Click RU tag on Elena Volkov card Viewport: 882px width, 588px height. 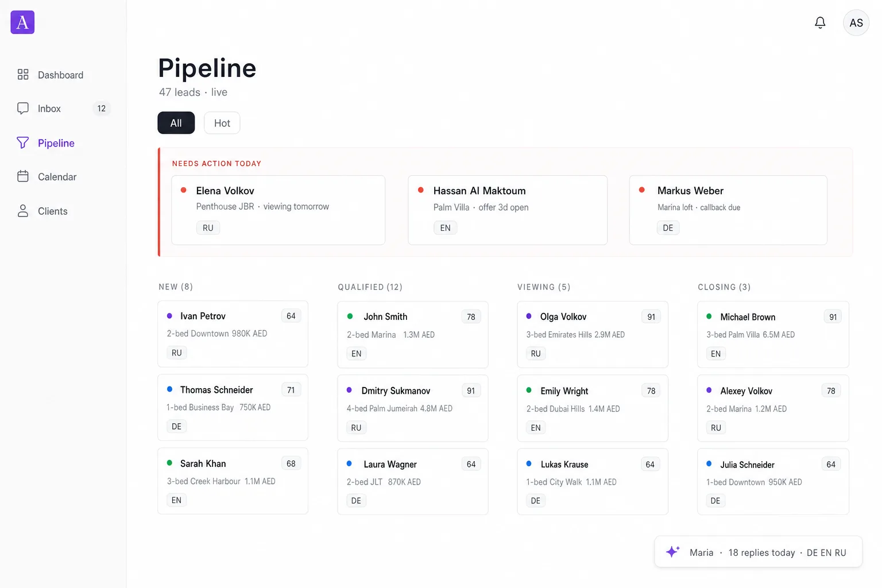point(208,228)
